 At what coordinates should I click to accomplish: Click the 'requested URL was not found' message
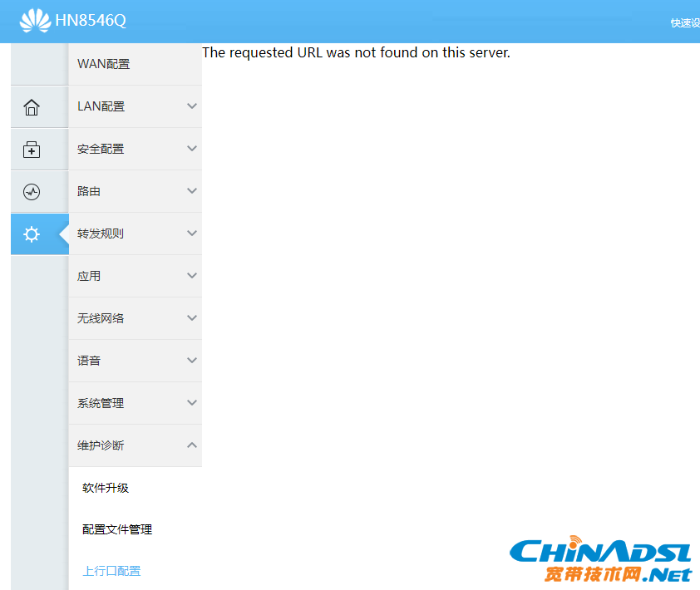pyautogui.click(x=357, y=52)
